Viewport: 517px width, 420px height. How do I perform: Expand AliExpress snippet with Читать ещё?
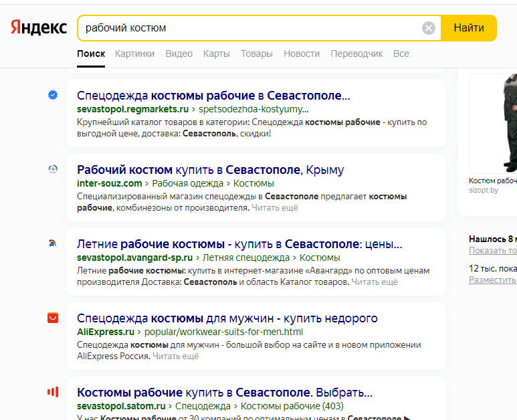(175, 356)
